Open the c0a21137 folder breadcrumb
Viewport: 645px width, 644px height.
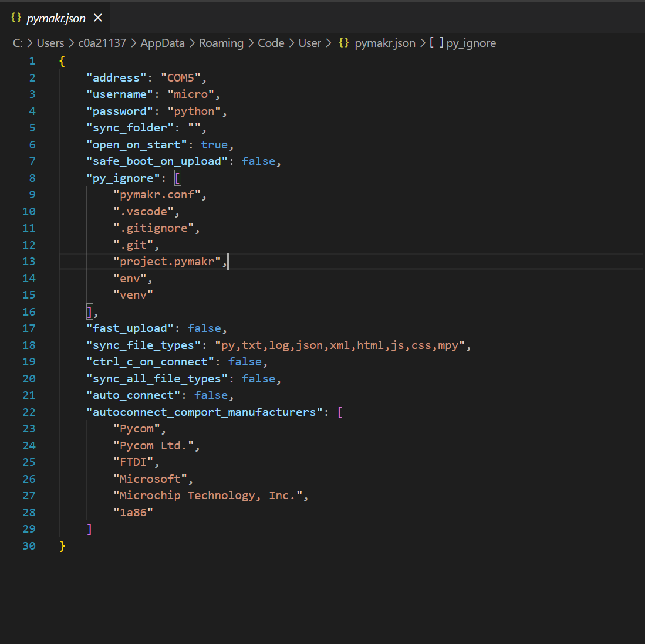coord(102,43)
